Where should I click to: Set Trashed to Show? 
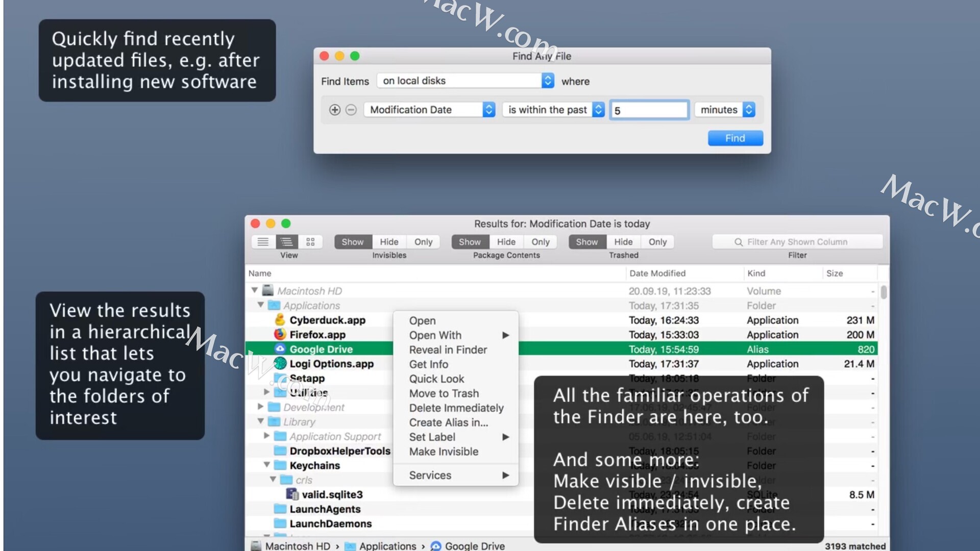587,242
